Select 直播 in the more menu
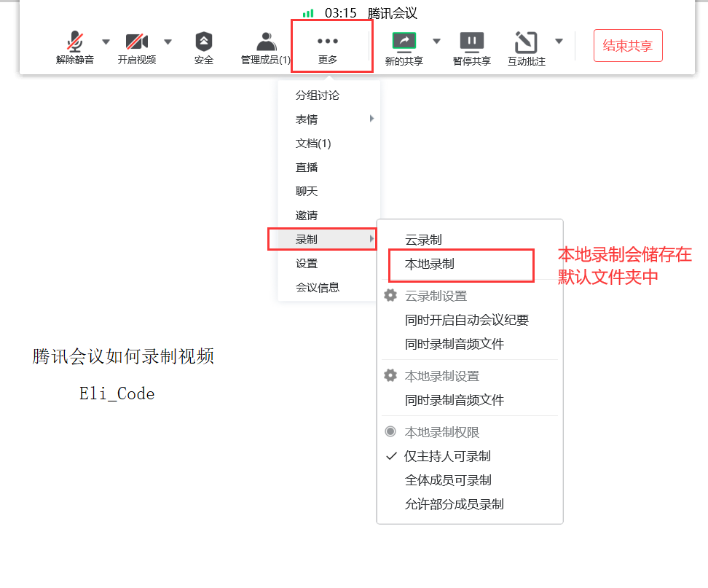The image size is (708, 588). (329, 168)
